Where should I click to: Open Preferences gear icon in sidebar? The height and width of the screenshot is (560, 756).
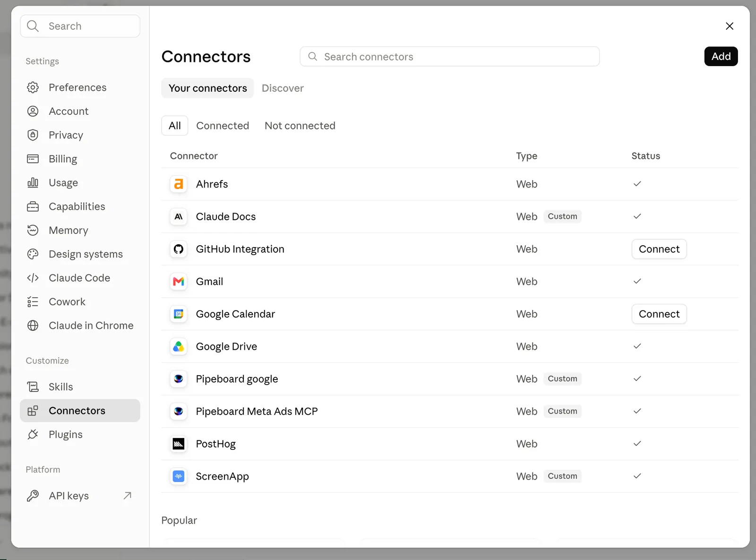(33, 87)
